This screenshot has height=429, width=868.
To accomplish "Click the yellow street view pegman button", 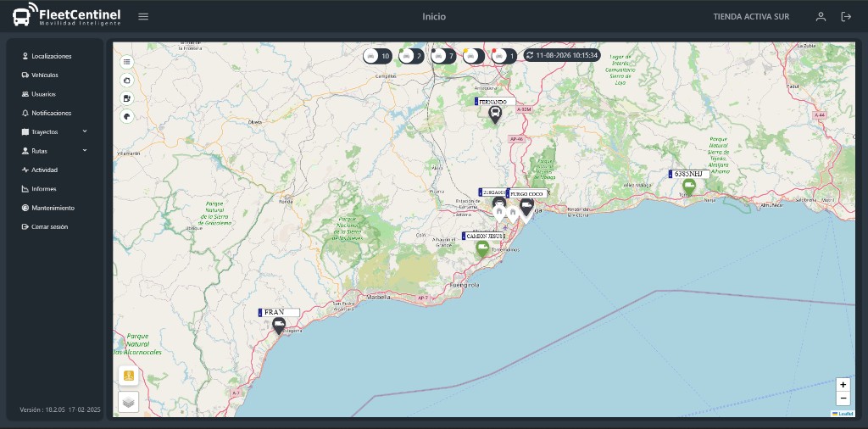I will [129, 376].
